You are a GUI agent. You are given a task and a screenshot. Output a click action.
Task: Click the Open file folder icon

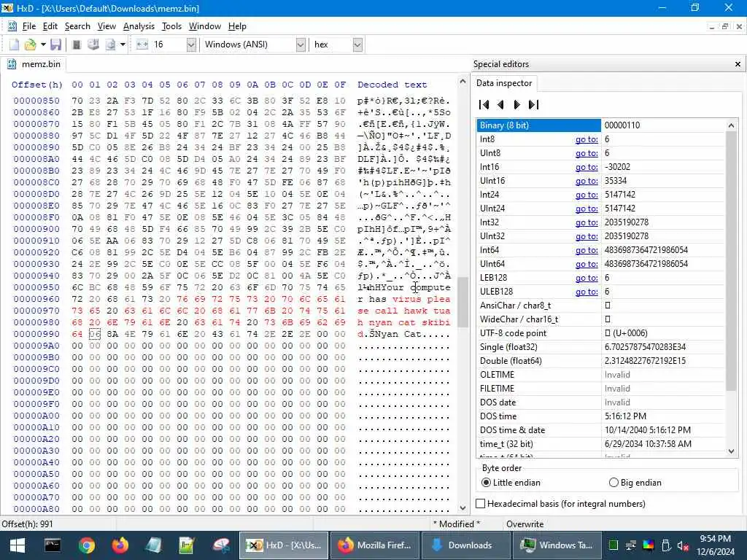point(31,44)
